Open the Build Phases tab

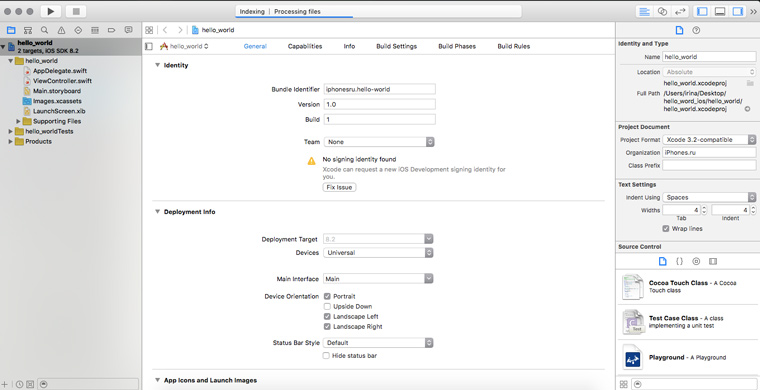(x=457, y=47)
